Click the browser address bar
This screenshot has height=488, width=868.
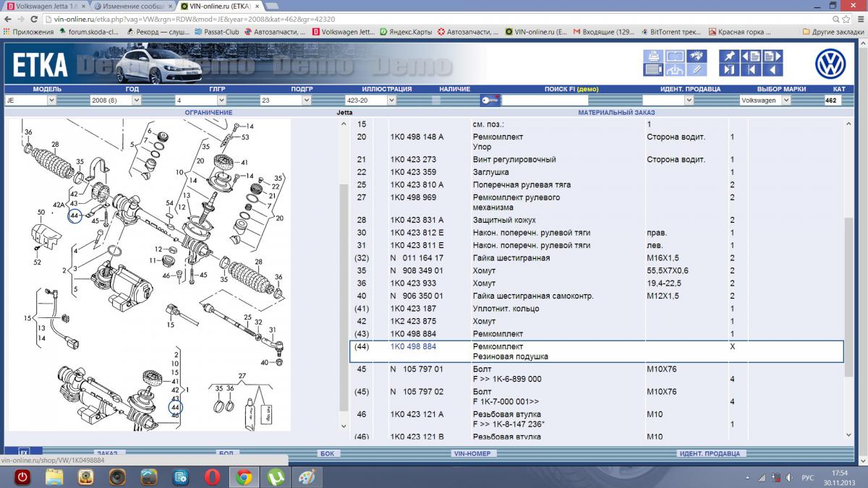[434, 20]
